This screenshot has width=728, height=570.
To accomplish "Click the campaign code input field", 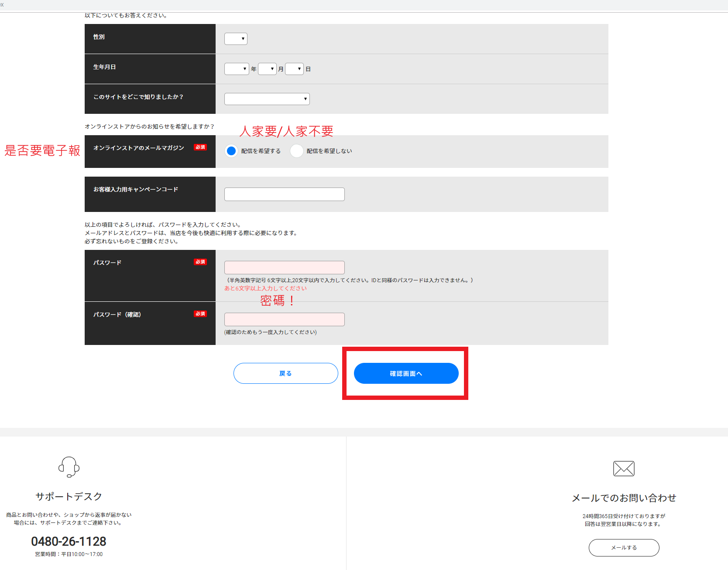I will [284, 194].
